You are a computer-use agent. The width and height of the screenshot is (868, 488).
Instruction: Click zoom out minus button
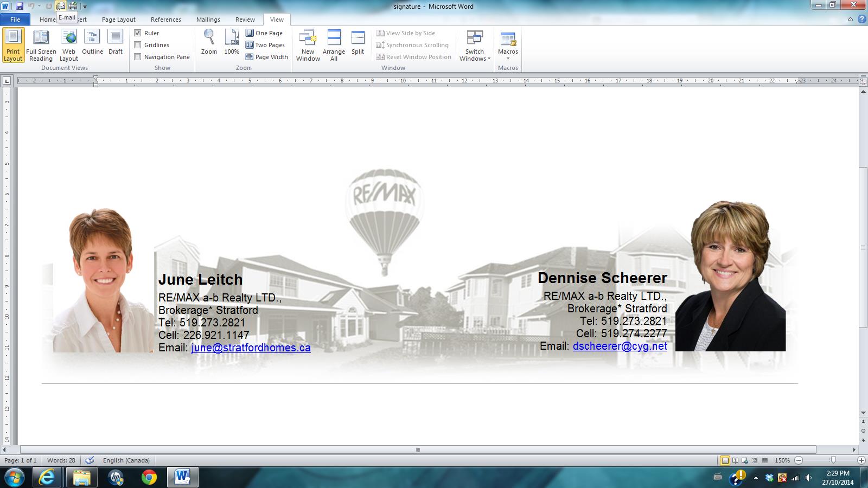799,460
